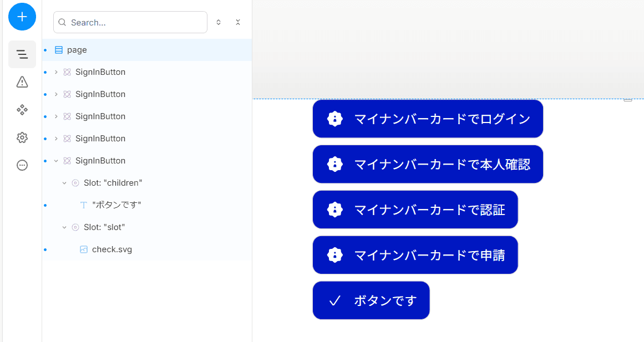Click the collapse all arrows icon

238,22
